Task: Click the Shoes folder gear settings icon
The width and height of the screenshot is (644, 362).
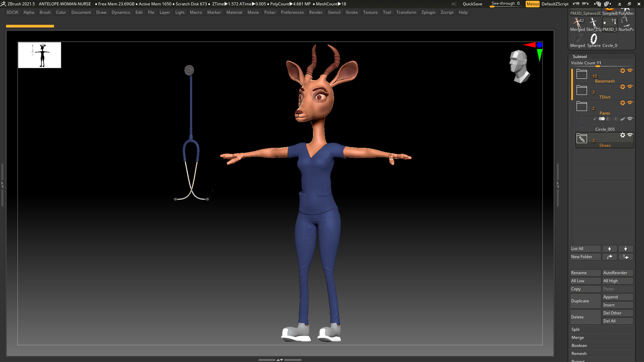Action: (x=623, y=135)
